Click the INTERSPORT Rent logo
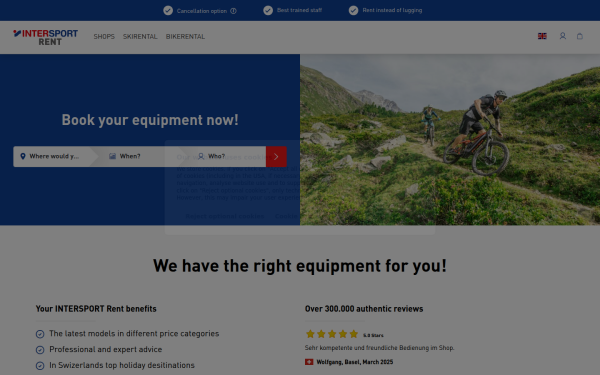The width and height of the screenshot is (600, 375). click(x=46, y=37)
